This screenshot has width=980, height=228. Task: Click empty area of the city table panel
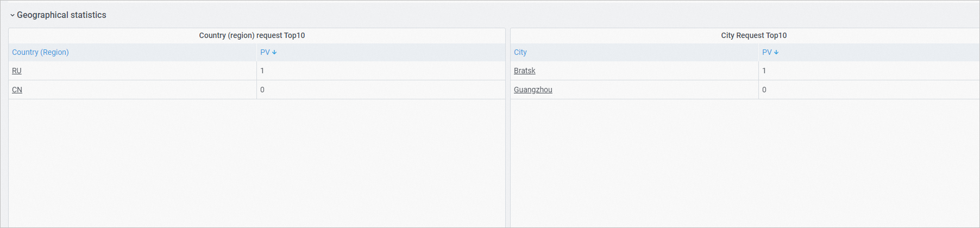coord(744,163)
